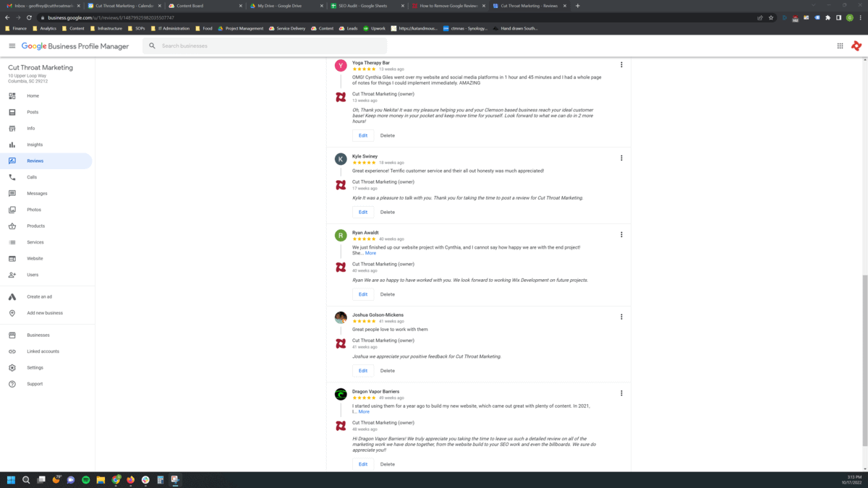
Task: Edit reply to Yoga Therapy Bar review
Action: pyautogui.click(x=363, y=135)
